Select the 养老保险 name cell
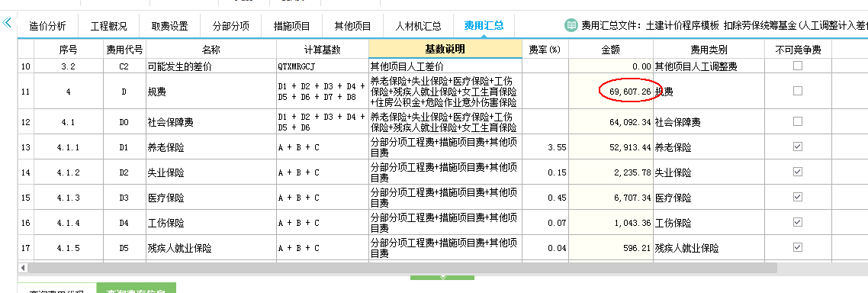 coord(211,147)
